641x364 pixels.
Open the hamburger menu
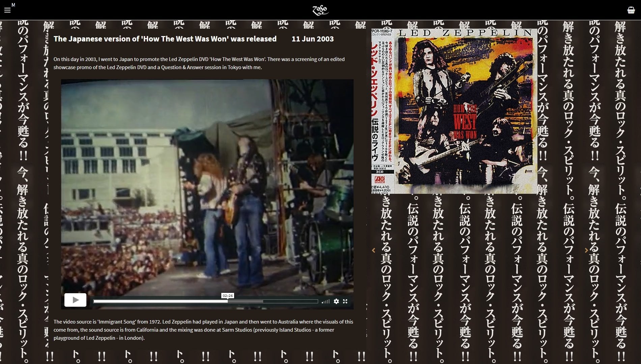7,10
